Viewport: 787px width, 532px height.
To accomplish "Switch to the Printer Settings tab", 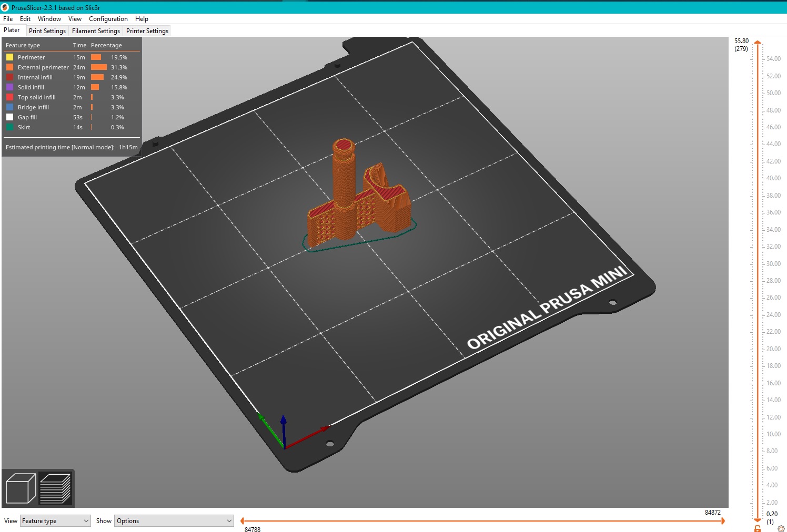I will pos(147,31).
